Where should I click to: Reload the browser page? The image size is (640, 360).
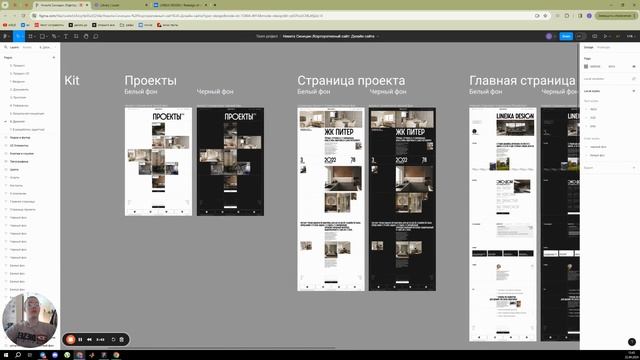click(x=23, y=16)
